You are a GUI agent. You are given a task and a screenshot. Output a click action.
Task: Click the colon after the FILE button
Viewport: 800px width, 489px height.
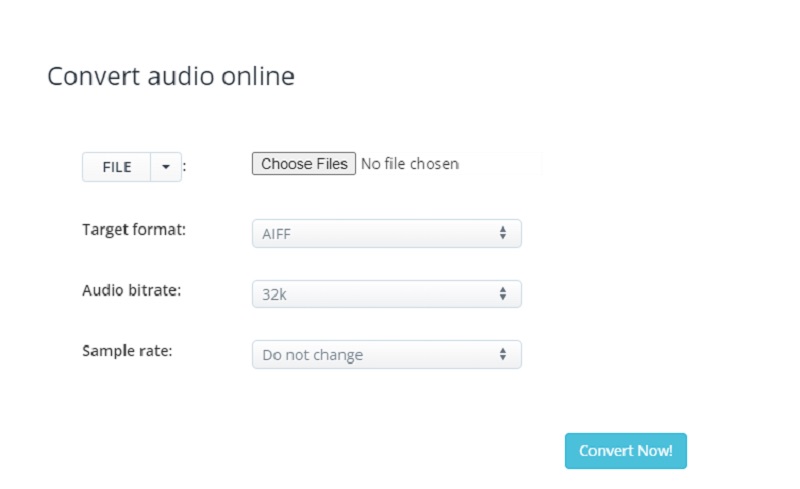[185, 168]
